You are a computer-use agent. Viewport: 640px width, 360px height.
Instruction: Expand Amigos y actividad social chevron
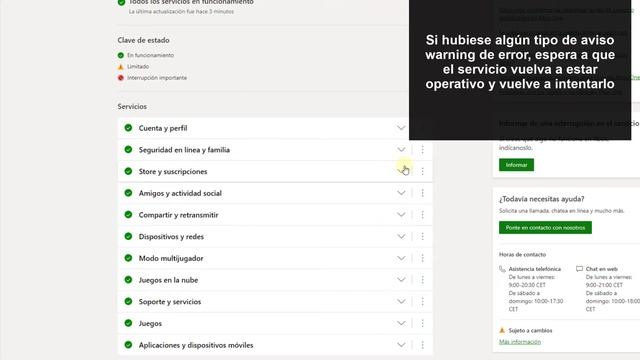point(401,193)
